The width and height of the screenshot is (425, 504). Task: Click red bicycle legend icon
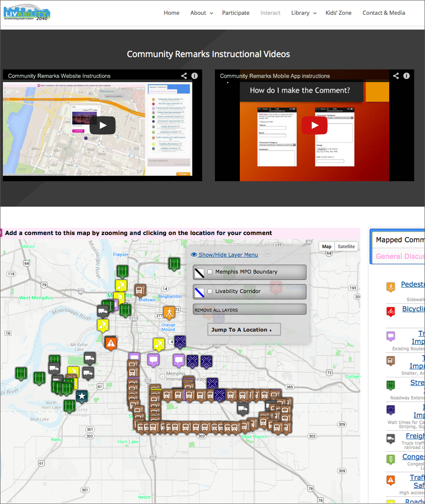tap(391, 311)
